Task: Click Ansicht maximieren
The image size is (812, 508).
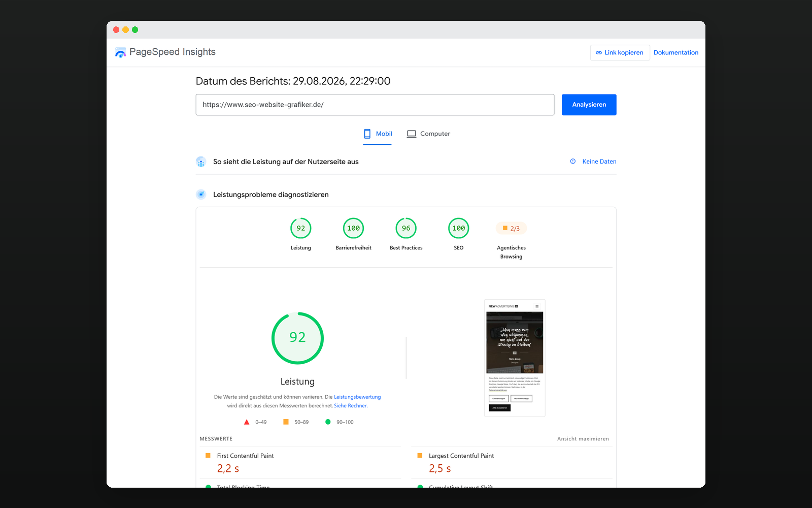Action: (x=583, y=439)
